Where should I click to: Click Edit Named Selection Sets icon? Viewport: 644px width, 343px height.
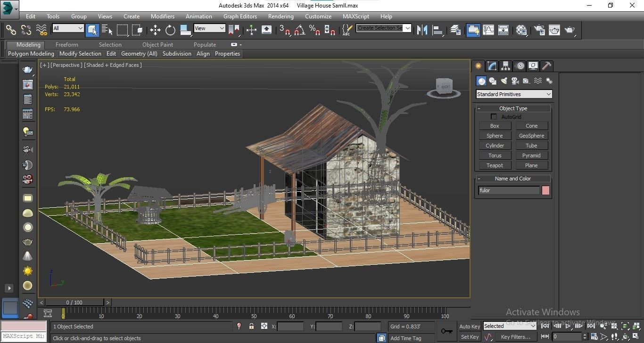click(x=347, y=30)
